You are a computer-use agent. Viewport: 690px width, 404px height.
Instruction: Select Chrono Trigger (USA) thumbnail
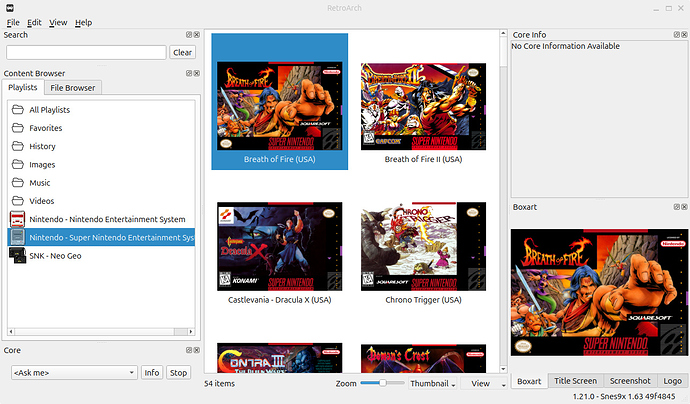pyautogui.click(x=423, y=246)
